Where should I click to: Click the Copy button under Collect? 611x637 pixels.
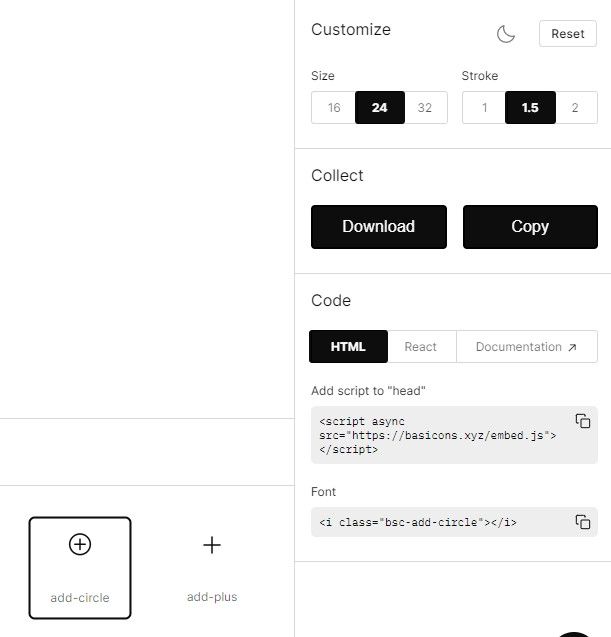tap(530, 227)
